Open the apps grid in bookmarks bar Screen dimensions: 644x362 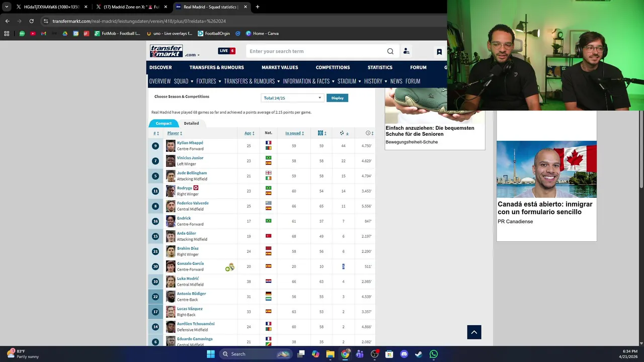coord(7,34)
